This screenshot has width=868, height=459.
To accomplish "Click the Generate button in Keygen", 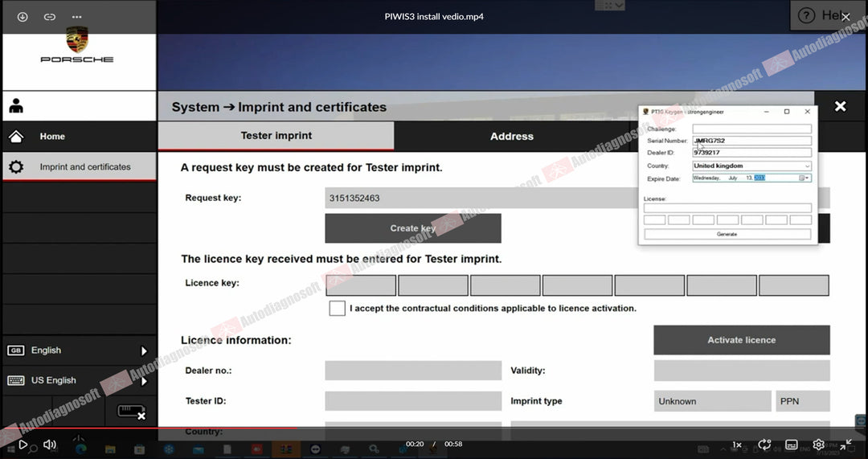I will pyautogui.click(x=727, y=234).
